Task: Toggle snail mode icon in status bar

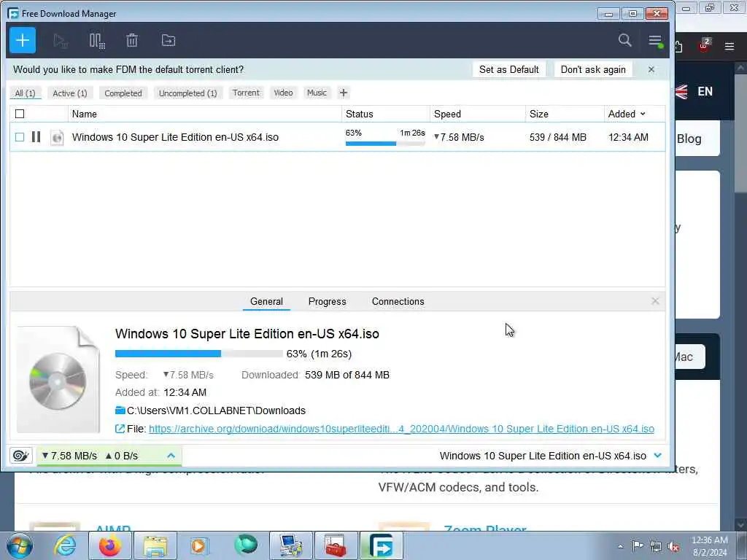Action: click(x=20, y=456)
